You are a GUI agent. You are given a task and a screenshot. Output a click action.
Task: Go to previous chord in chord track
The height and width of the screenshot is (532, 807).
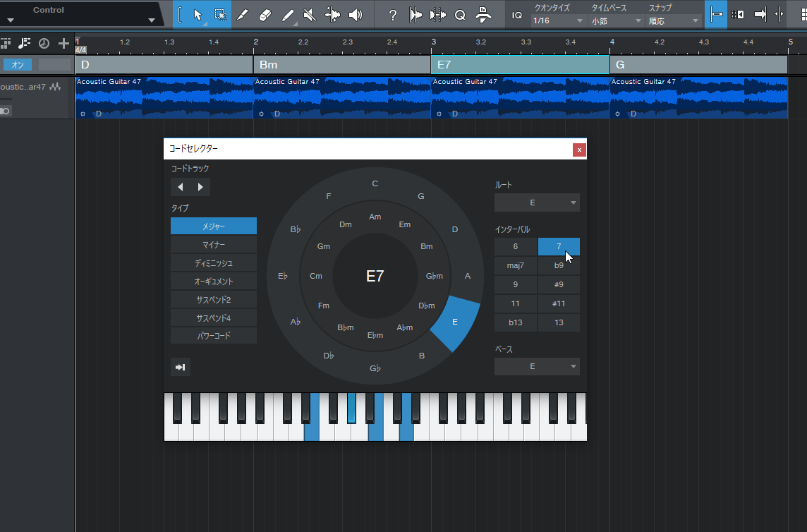[180, 187]
